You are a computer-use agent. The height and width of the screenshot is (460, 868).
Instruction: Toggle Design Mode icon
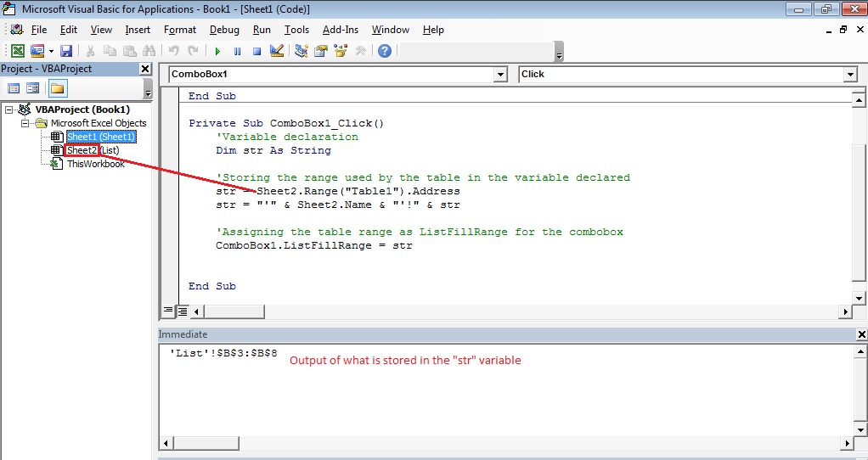point(277,51)
